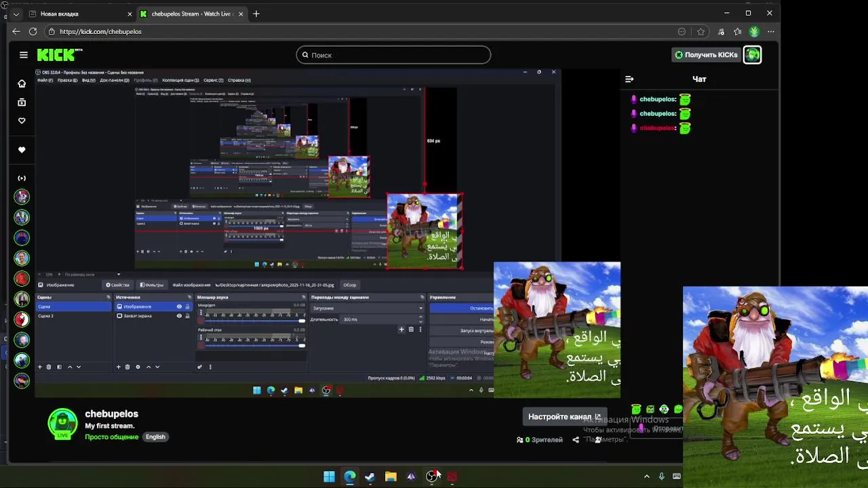View site information lock icon

coord(52,31)
